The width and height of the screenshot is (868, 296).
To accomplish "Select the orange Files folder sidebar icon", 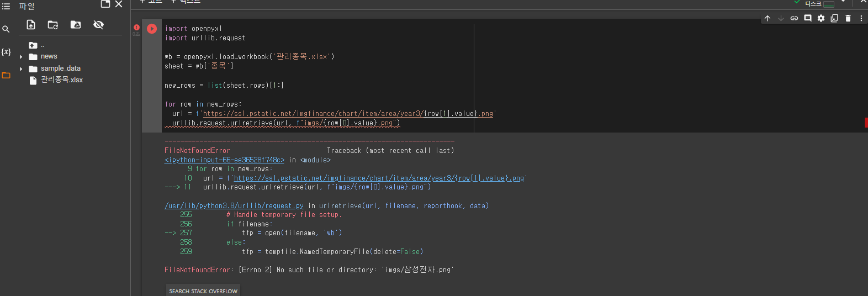I will [6, 75].
